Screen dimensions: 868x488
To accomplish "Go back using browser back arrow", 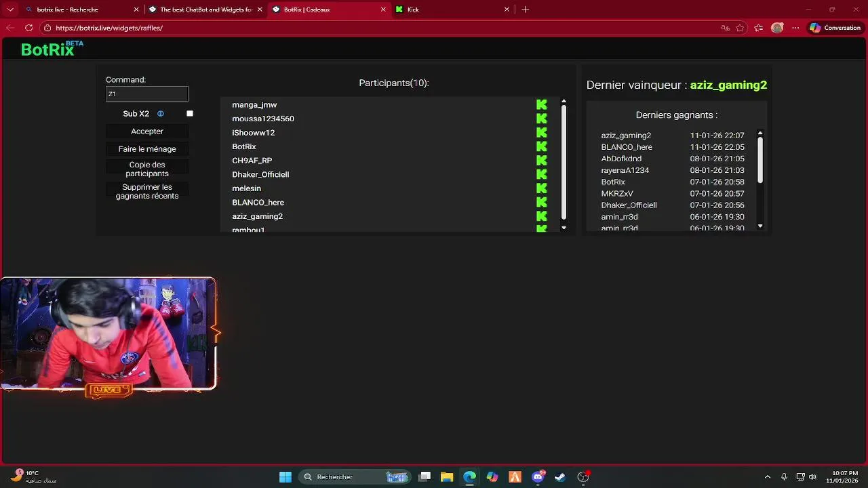I will click(9, 28).
